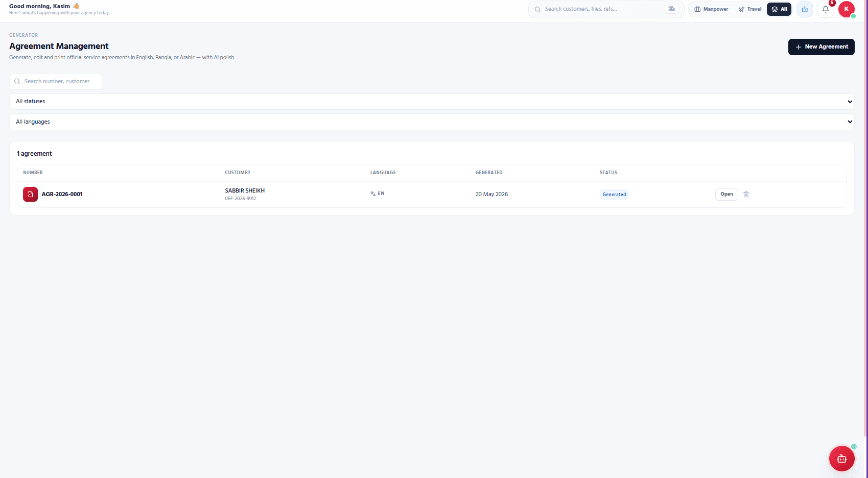Click agreement number AGR-2026-0001

point(62,194)
